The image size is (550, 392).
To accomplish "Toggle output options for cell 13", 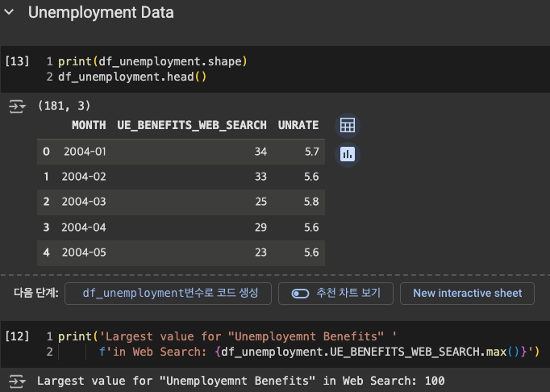I will pyautogui.click(x=17, y=106).
